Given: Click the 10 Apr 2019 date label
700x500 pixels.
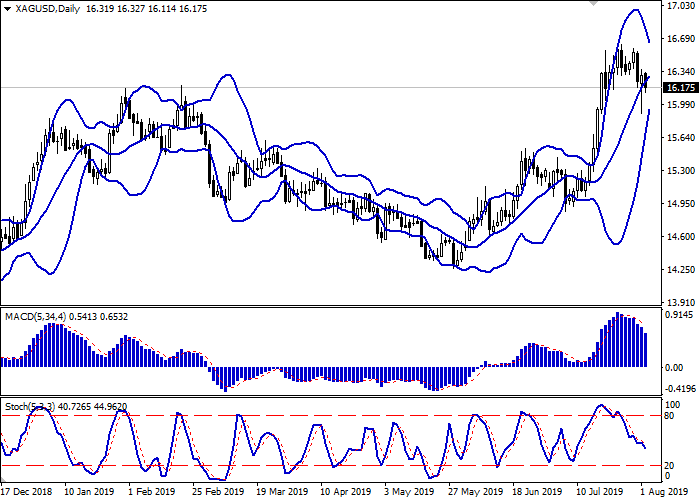Looking at the screenshot, I should [344, 492].
